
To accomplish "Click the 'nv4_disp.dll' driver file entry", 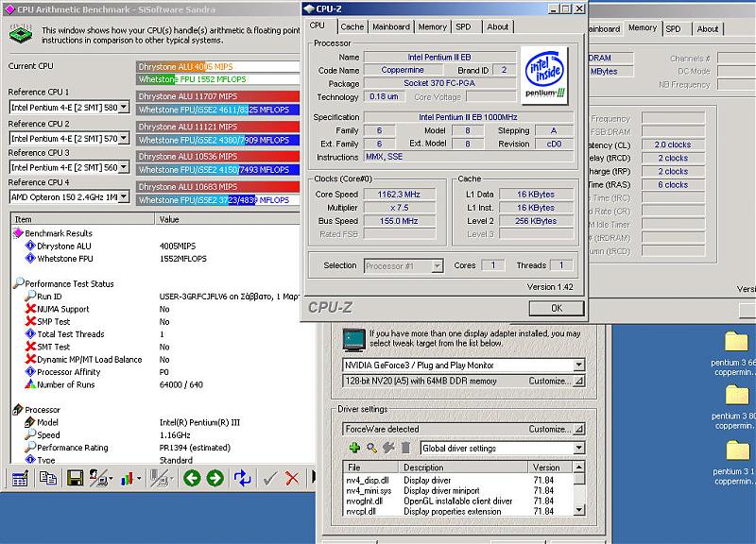I will [x=368, y=481].
